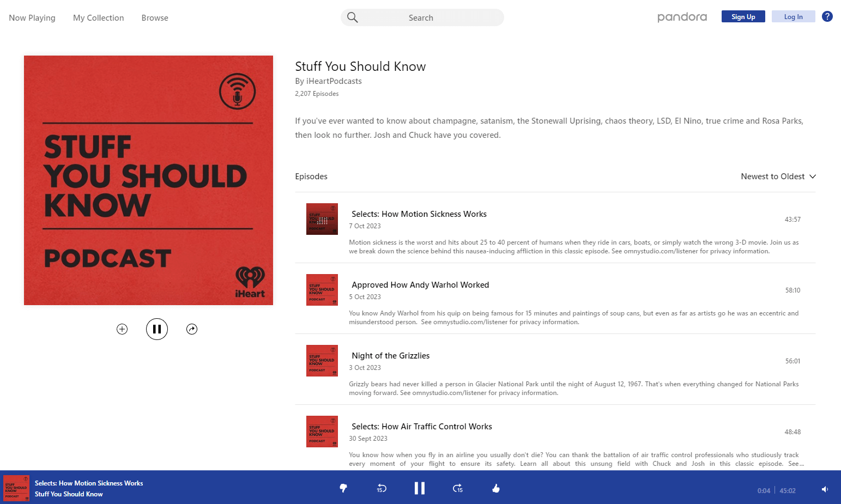The height and width of the screenshot is (504, 841).
Task: Open 'Night of the Grizzlies' episode title
Action: pyautogui.click(x=391, y=356)
